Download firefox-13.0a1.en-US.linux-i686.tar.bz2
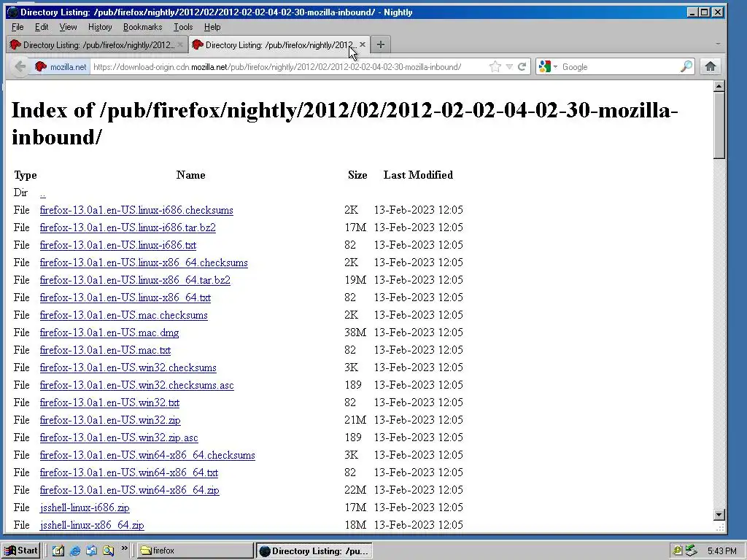The width and height of the screenshot is (747, 560). click(128, 227)
